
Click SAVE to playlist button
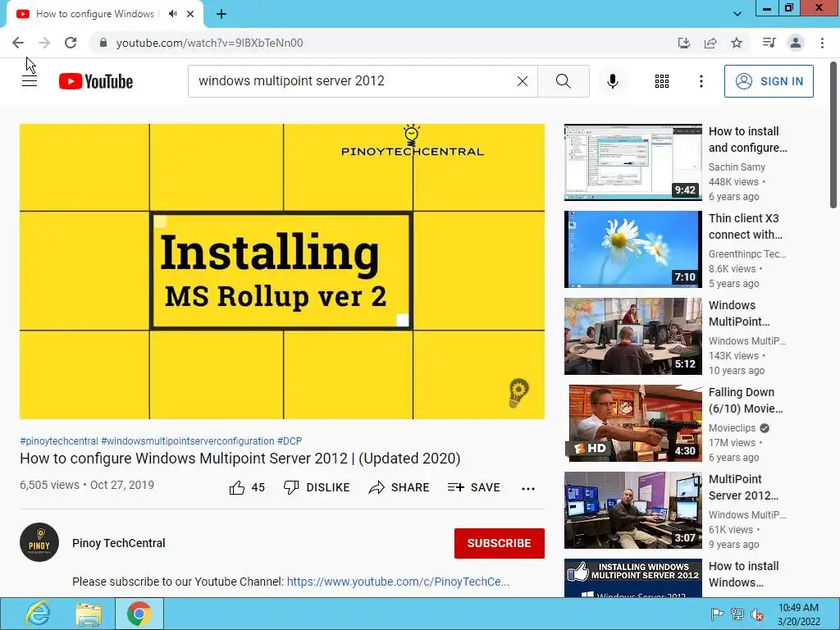click(x=473, y=487)
